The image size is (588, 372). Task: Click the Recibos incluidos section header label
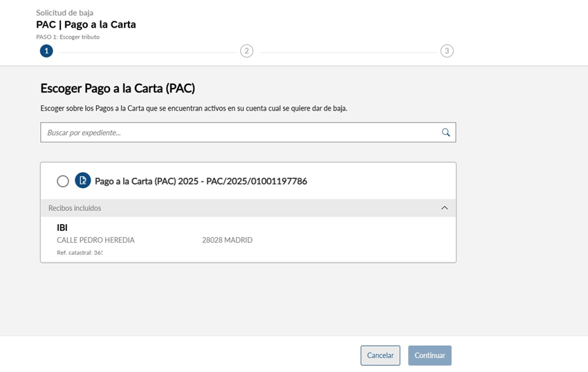point(75,208)
